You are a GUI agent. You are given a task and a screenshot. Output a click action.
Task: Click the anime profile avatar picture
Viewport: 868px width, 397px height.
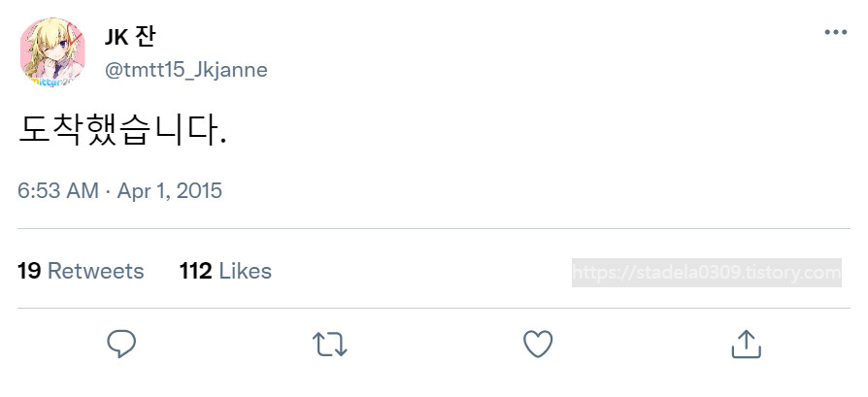click(x=53, y=52)
